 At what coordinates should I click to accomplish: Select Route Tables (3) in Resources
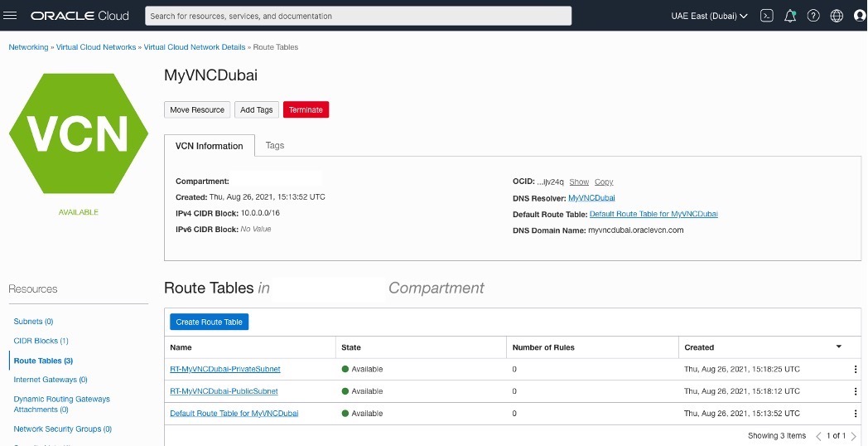(43, 361)
